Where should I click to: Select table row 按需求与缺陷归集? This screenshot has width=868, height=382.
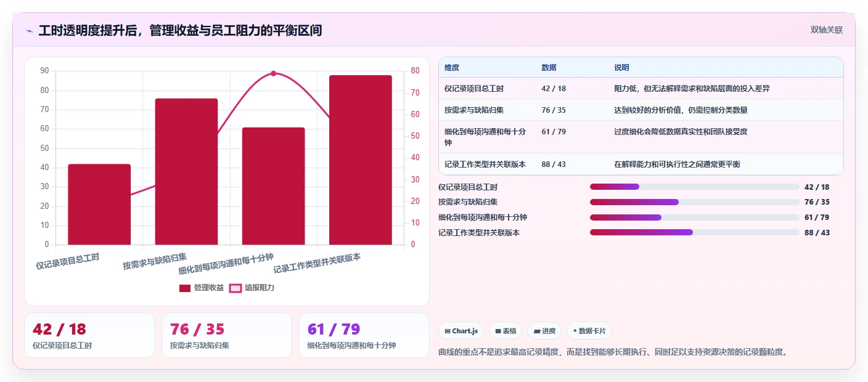coord(641,110)
